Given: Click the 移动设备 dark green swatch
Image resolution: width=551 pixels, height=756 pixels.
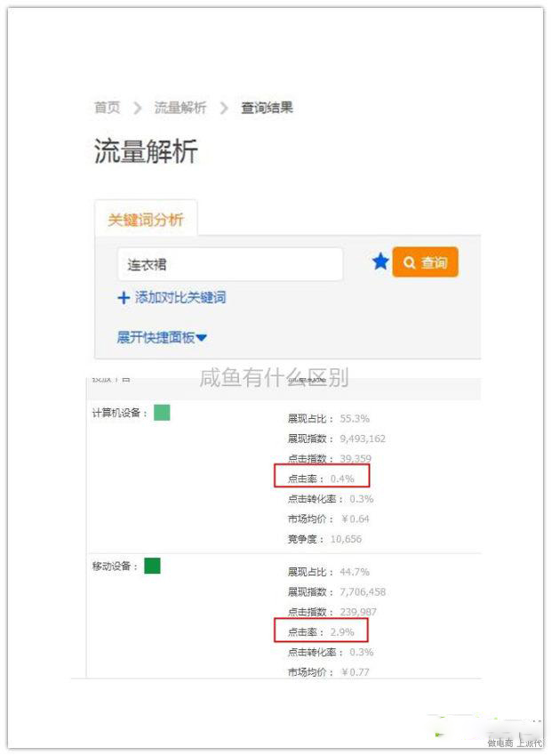Looking at the screenshot, I should pyautogui.click(x=152, y=566).
